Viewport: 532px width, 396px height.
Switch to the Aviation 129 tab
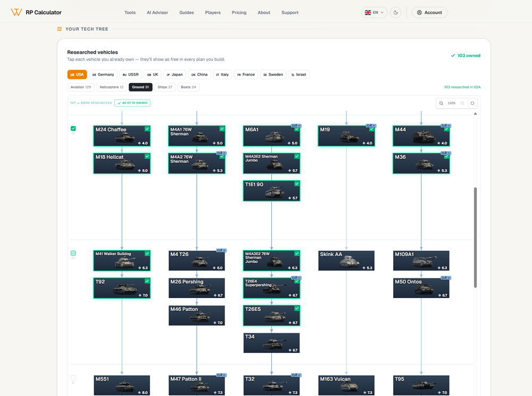click(x=81, y=87)
